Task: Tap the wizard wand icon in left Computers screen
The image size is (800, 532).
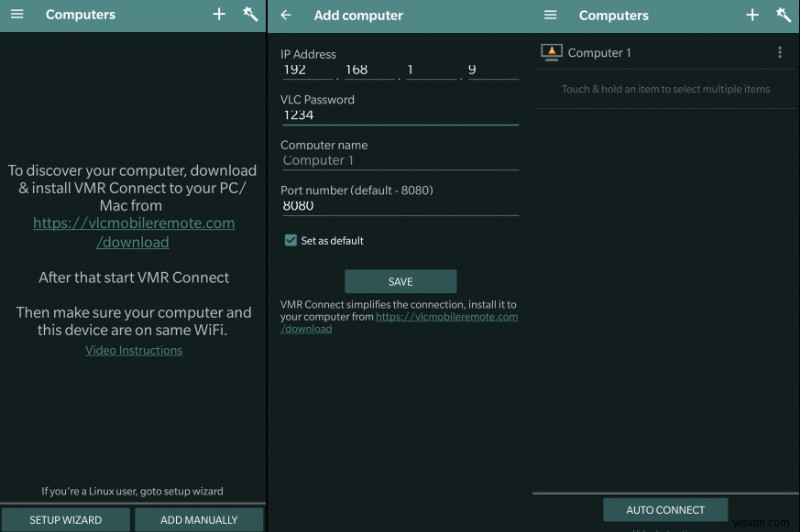Action: click(x=250, y=14)
